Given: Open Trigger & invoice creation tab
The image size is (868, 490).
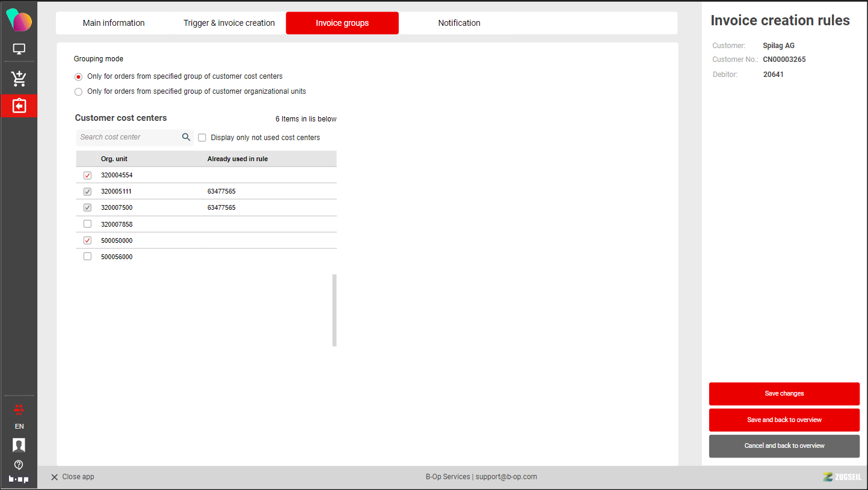Looking at the screenshot, I should (x=229, y=23).
